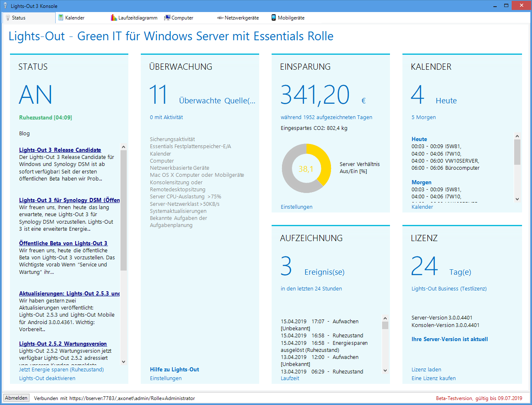Click Aufzeichnung list scroll down arrow
Image resolution: width=532 pixels, height=405 pixels.
pyautogui.click(x=385, y=371)
